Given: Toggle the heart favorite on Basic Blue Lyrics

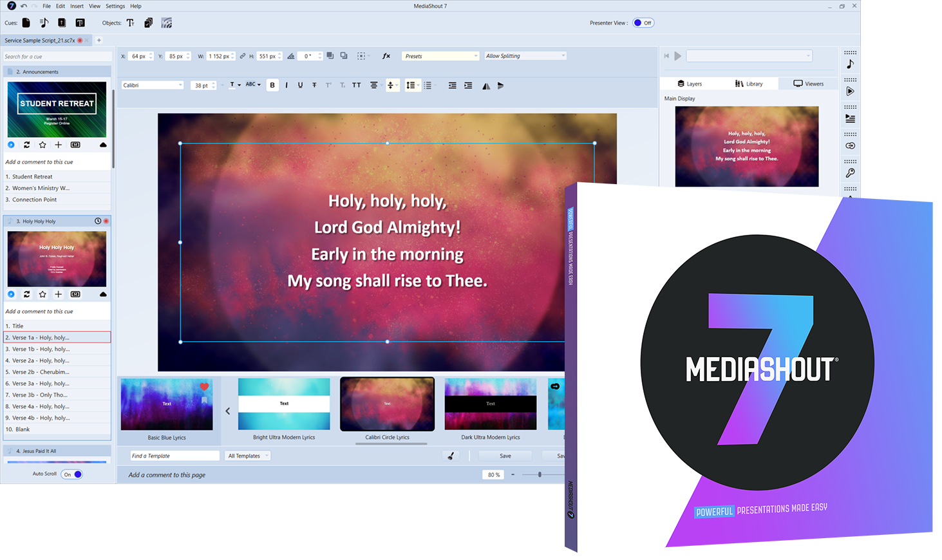Looking at the screenshot, I should (204, 387).
